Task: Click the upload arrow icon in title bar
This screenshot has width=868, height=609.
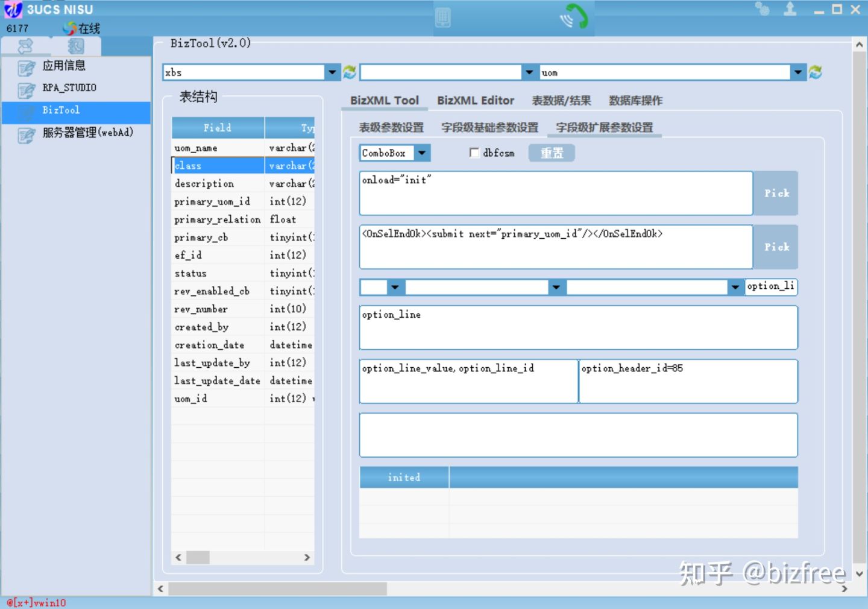Action: coord(790,9)
